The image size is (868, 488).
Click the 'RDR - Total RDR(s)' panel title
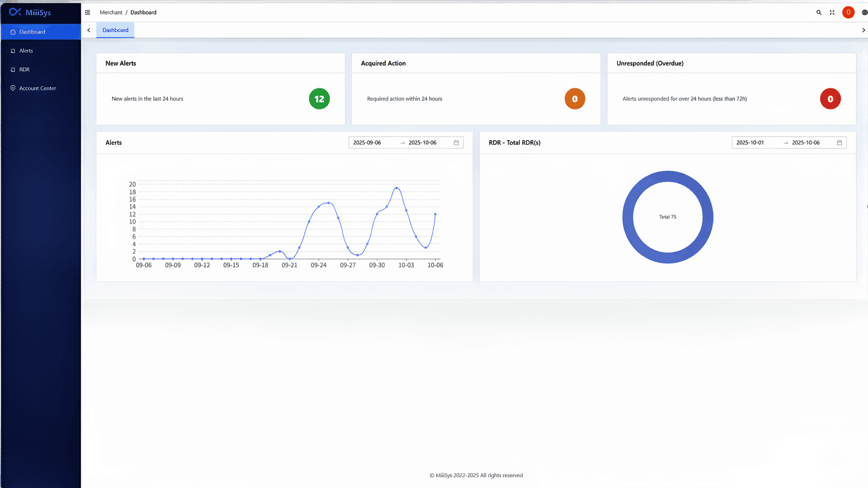[x=514, y=143]
